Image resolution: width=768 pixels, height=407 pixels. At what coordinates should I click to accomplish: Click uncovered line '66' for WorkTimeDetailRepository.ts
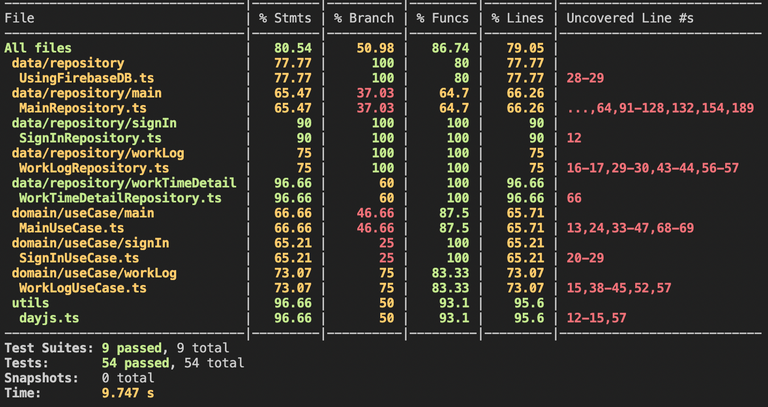574,198
